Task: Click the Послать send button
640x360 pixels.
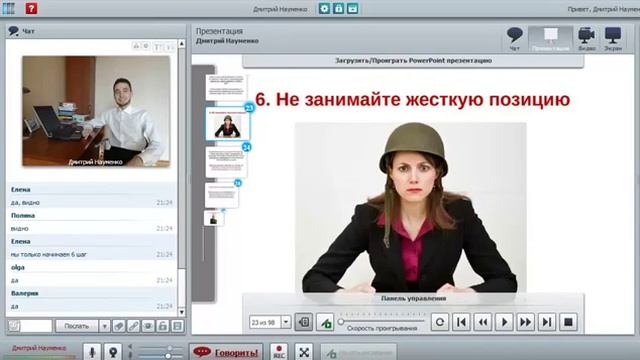Action: coord(77,326)
